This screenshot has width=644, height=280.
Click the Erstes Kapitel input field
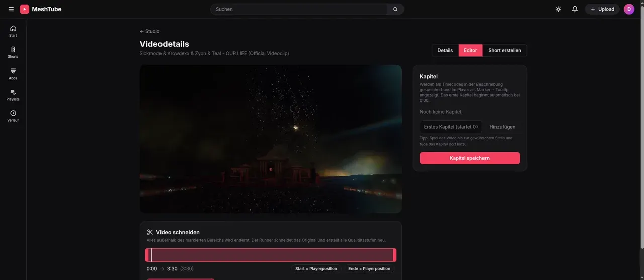(x=451, y=127)
